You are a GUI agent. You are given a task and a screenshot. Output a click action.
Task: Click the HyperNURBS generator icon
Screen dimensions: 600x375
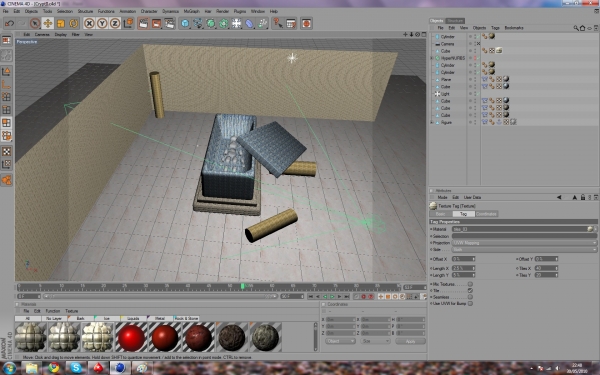[x=211, y=23]
